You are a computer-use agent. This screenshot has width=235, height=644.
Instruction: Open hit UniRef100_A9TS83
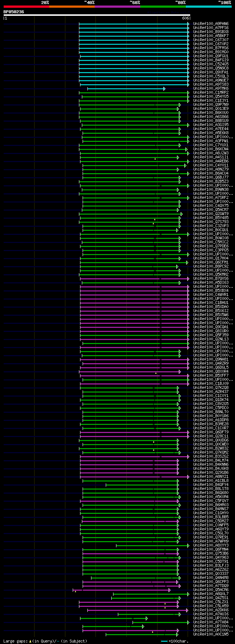tap(211, 84)
